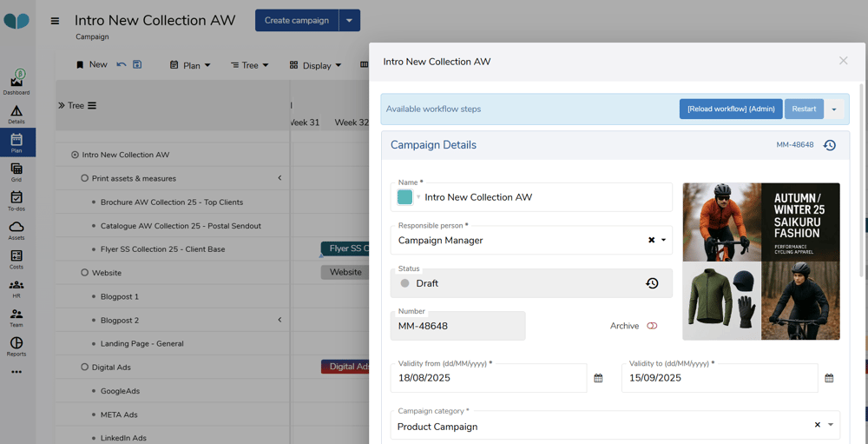Click the save disk icon in toolbar

137,65
